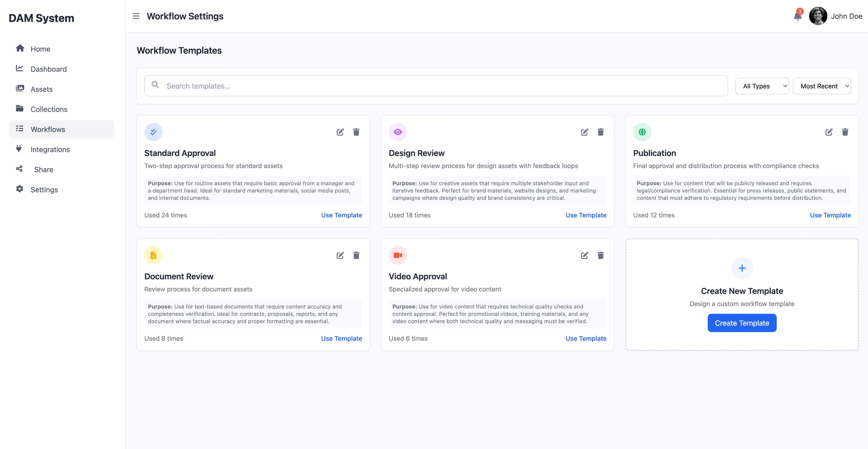Open the notifications bell
The height and width of the screenshot is (449, 868).
(798, 16)
